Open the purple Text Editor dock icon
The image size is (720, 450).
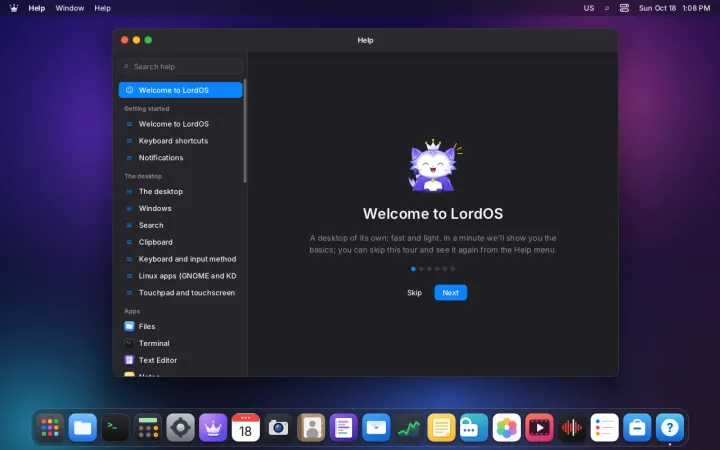click(x=343, y=428)
